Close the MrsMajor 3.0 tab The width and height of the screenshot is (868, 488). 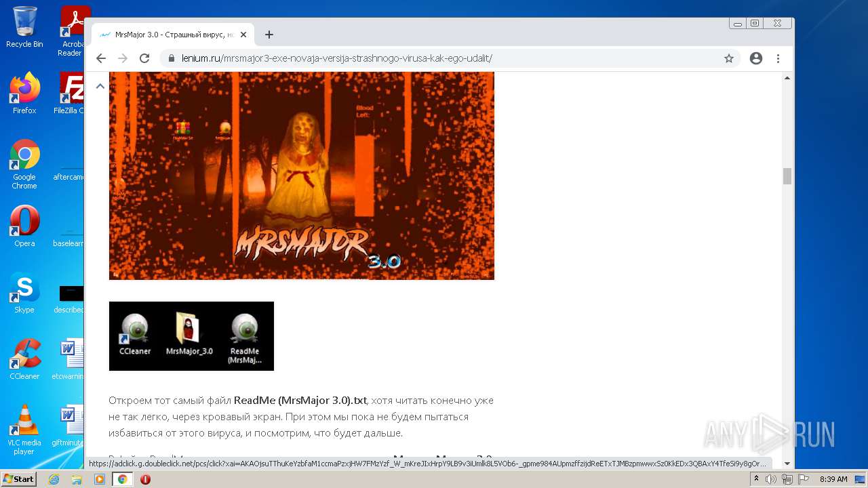tap(243, 35)
